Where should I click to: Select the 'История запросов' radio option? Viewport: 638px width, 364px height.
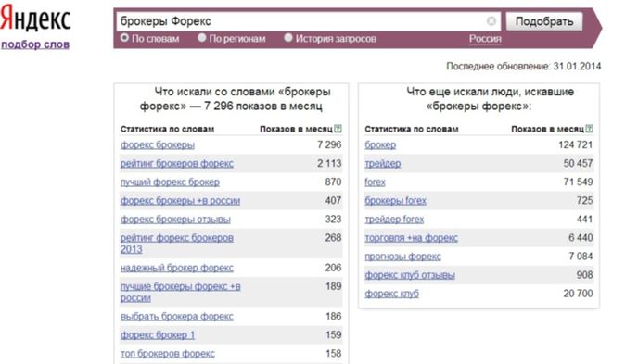coord(288,38)
